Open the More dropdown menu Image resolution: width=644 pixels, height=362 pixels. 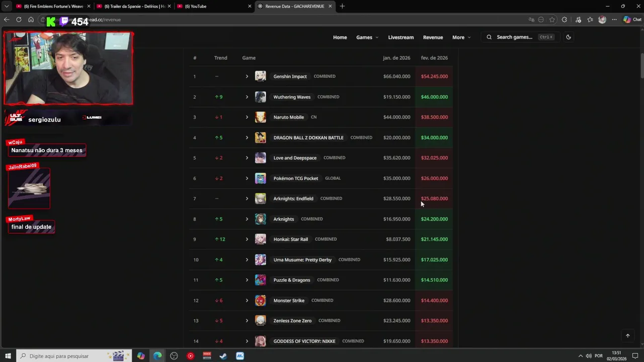click(x=461, y=37)
